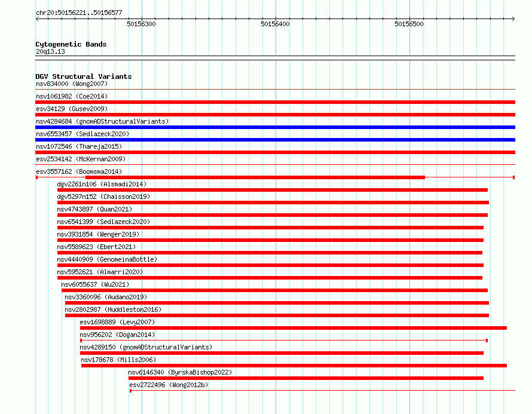Click the chr20:50156221..50156577 region label
The height and width of the screenshot is (414, 532).
click(x=79, y=13)
